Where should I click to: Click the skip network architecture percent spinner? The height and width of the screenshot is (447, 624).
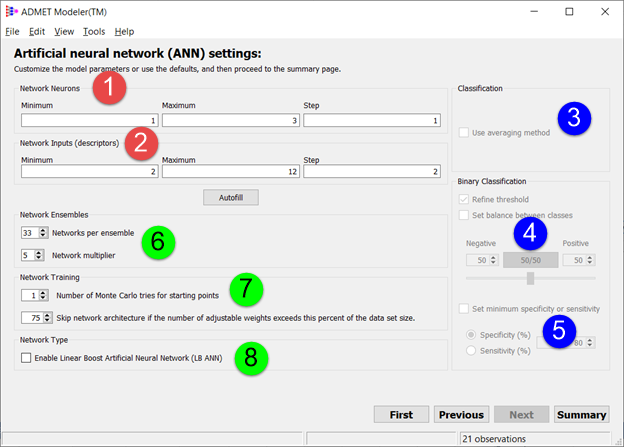pos(47,317)
